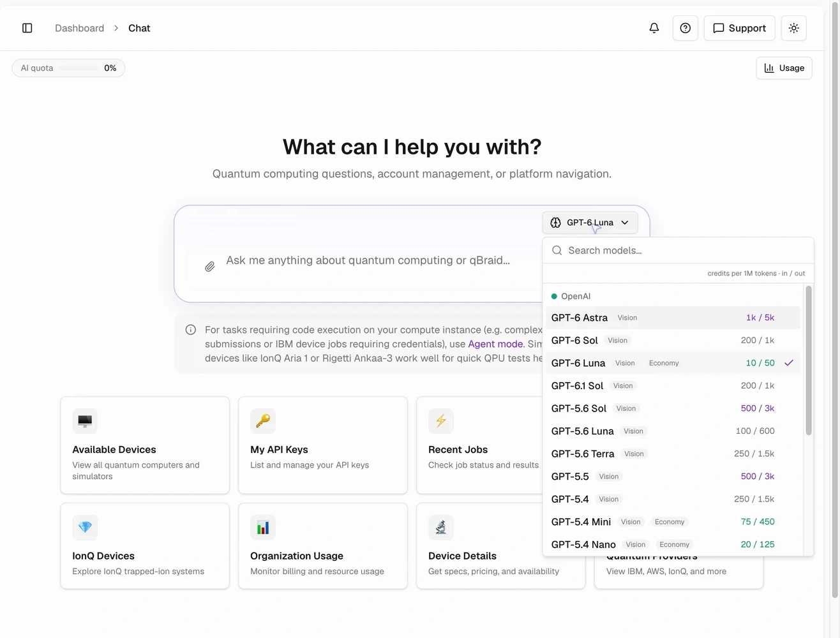Select the GPT-5.5 model
This screenshot has height=638, width=840.
673,477
